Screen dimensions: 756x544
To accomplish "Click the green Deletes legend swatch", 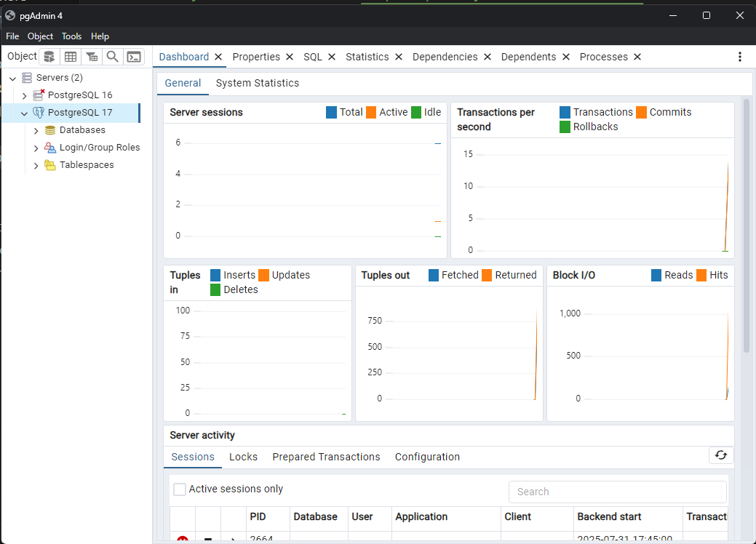I will click(215, 289).
